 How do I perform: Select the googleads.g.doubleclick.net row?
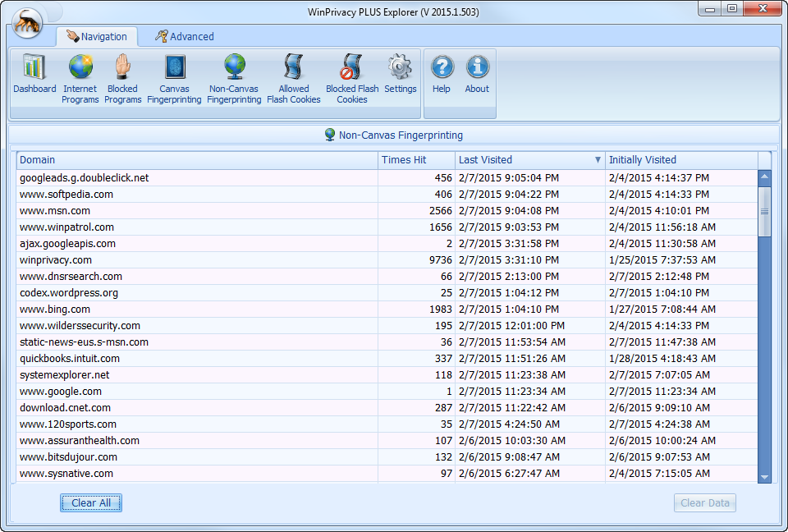click(x=387, y=178)
